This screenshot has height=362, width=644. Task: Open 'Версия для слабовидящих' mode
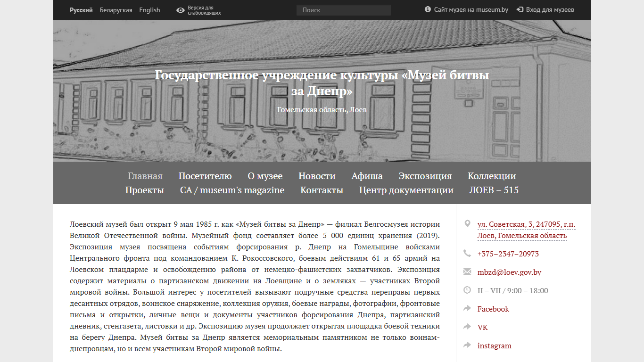[204, 10]
